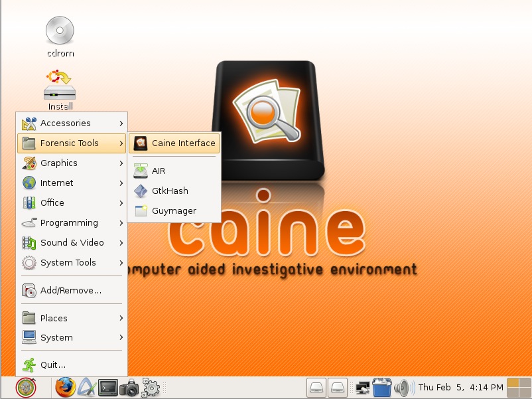Open the Office menu category

72,202
